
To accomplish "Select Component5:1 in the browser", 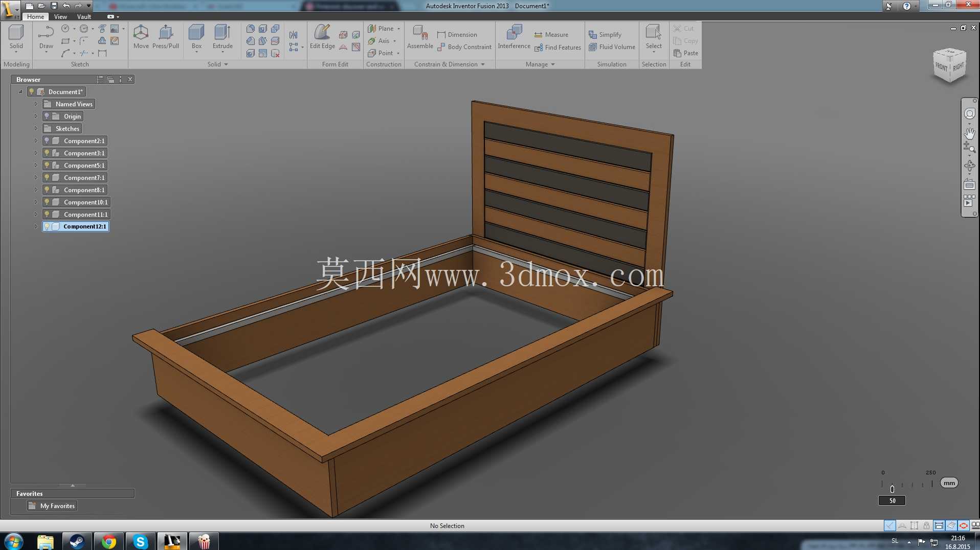I will (75, 165).
